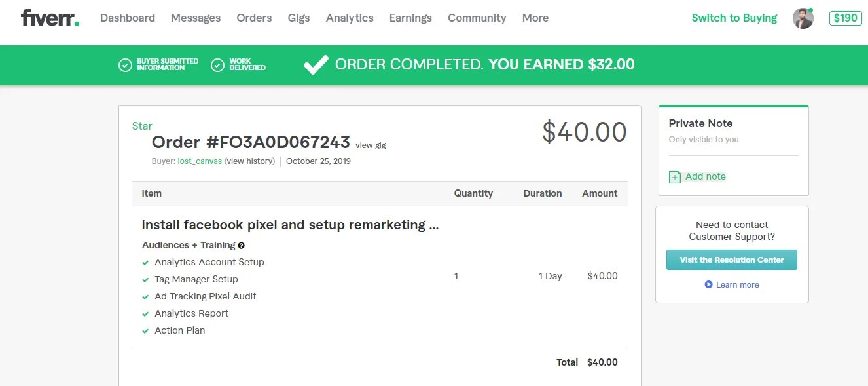The height and width of the screenshot is (386, 868).
Task: Expand the More navigation menu
Action: [535, 18]
